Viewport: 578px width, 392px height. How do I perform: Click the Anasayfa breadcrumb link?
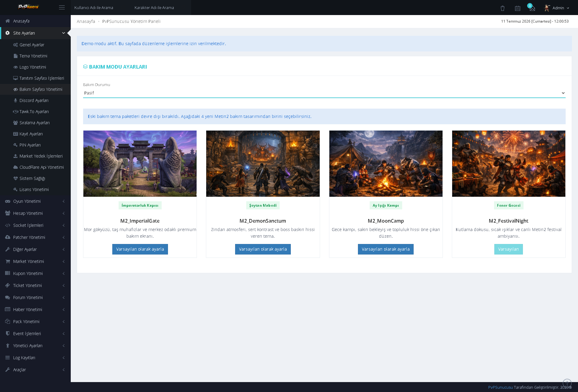(x=86, y=21)
